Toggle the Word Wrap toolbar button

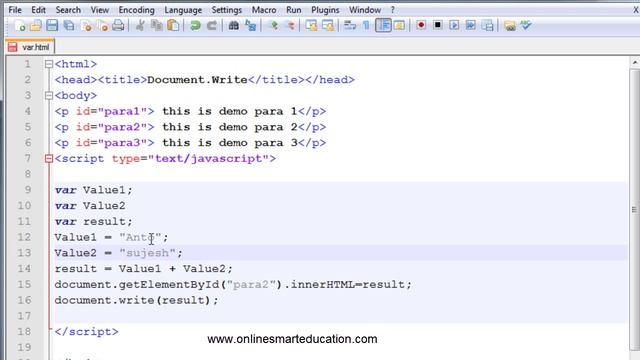tap(350, 26)
